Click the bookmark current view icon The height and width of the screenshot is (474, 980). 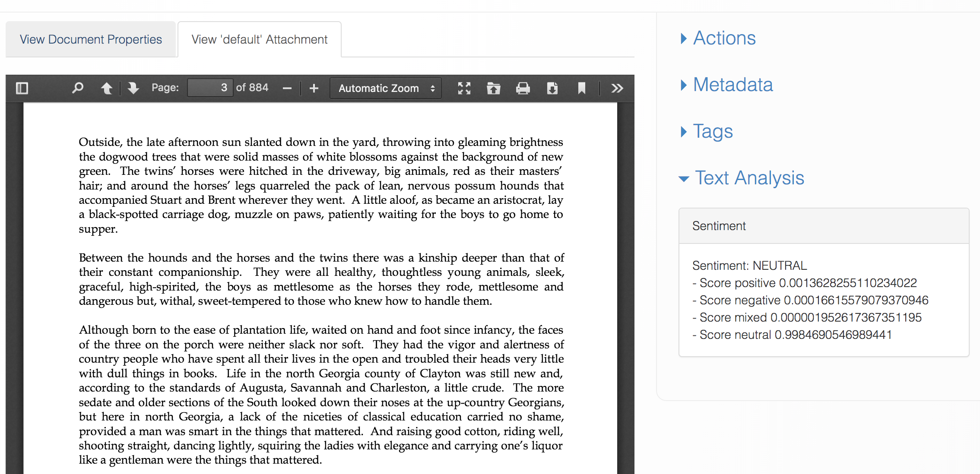[x=582, y=88]
